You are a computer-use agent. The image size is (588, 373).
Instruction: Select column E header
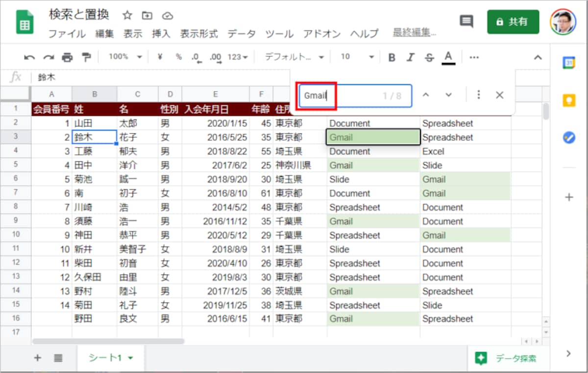216,94
